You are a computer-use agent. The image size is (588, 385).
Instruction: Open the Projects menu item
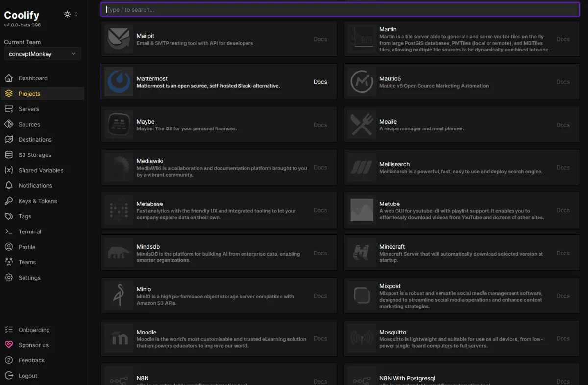[x=43, y=94]
